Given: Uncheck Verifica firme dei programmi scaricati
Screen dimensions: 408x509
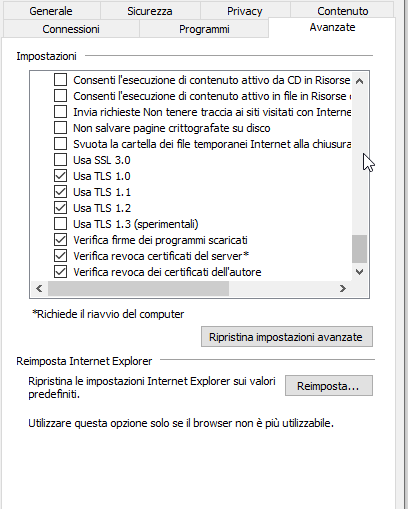Looking at the screenshot, I should tap(60, 240).
